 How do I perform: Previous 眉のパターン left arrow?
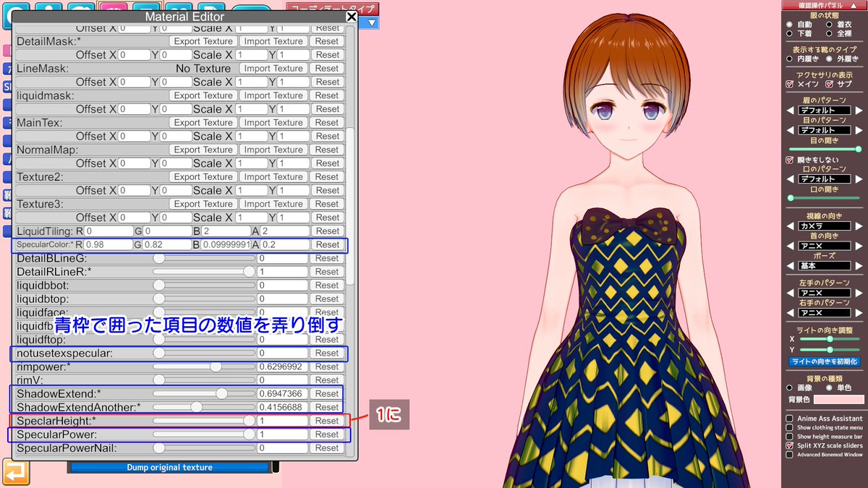[x=791, y=110]
